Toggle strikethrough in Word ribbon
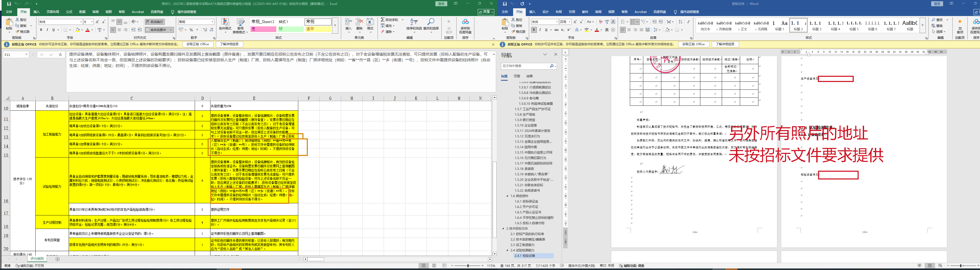The image size is (980, 270). coord(556,30)
